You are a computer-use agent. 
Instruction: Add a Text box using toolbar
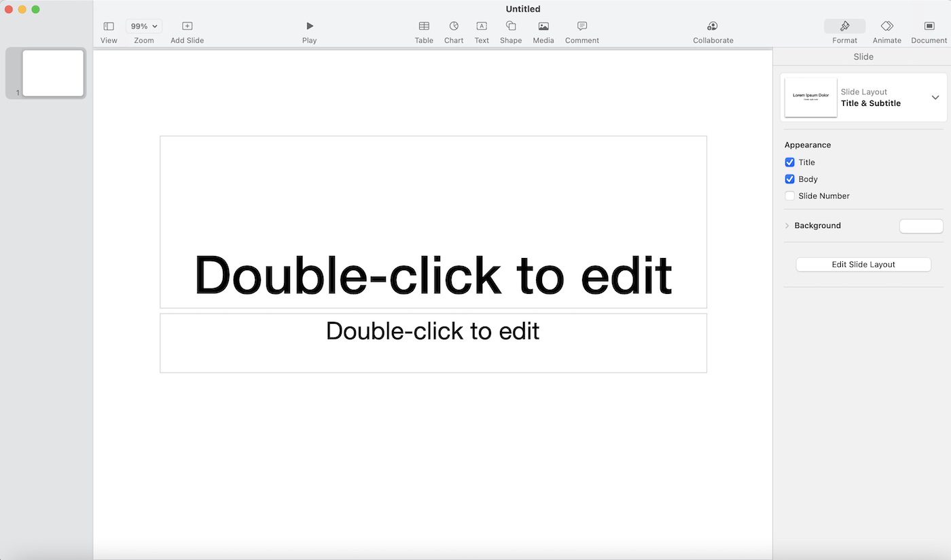pos(482,26)
